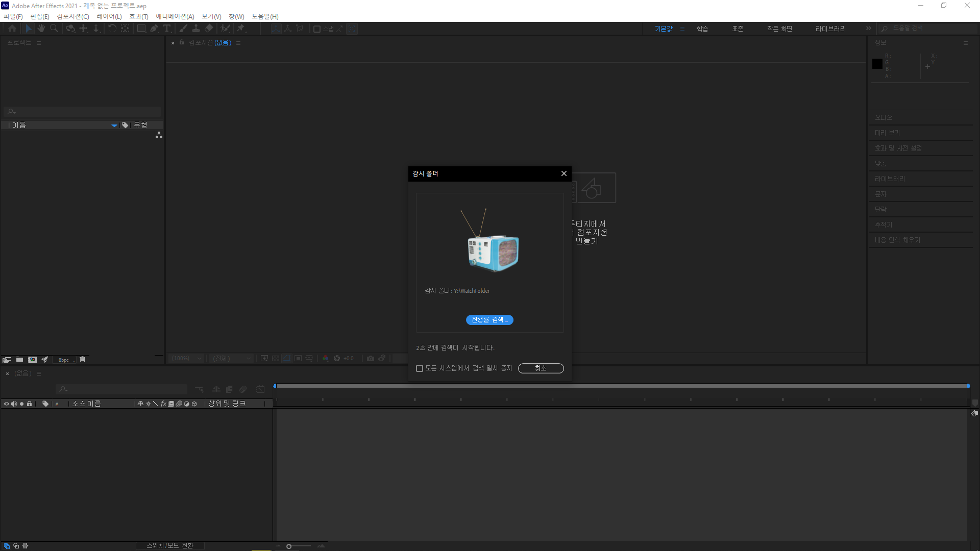The image size is (980, 551).
Task: Select the Hand tool
Action: coord(41,29)
